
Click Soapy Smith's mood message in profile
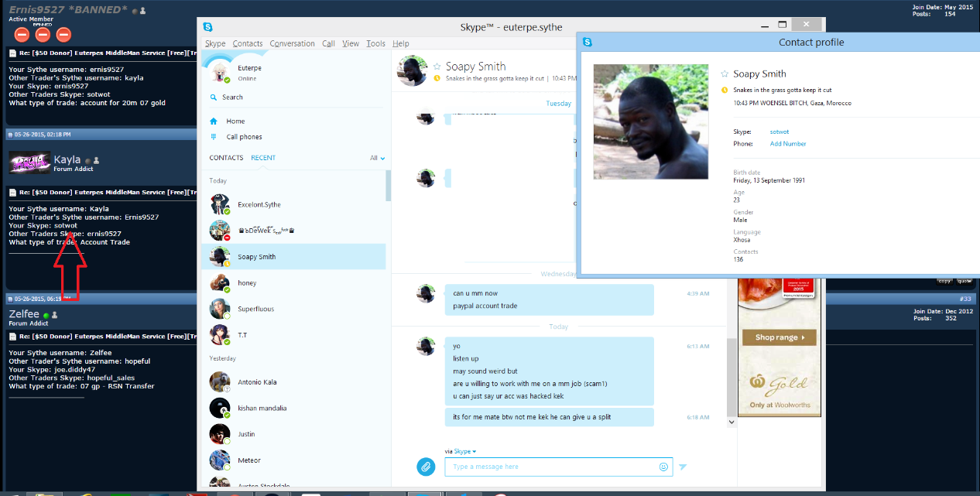coord(782,91)
